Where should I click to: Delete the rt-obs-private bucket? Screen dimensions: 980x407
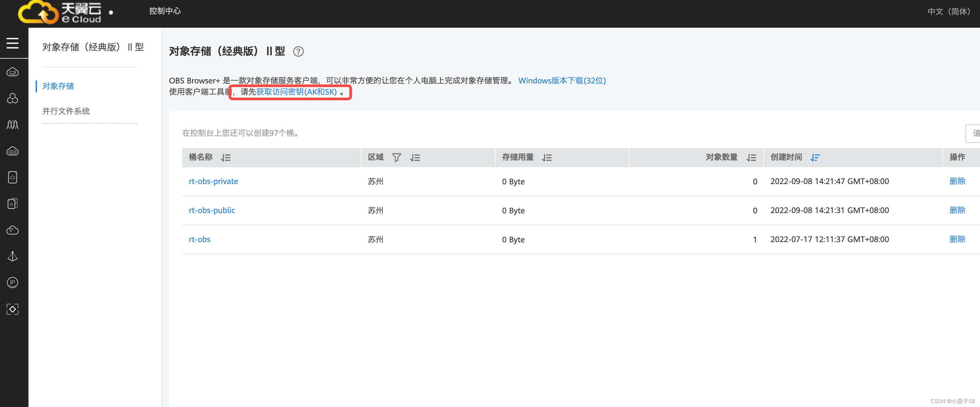957,181
